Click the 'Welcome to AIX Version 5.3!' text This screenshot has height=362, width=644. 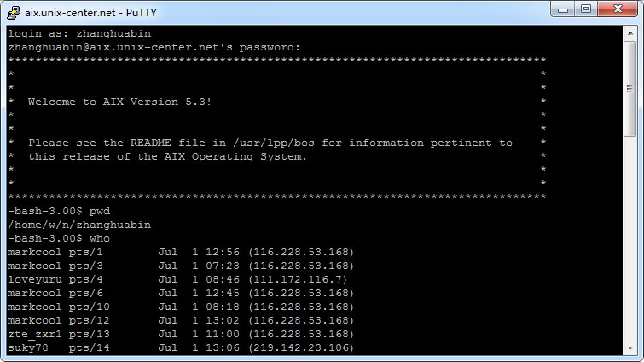point(119,102)
